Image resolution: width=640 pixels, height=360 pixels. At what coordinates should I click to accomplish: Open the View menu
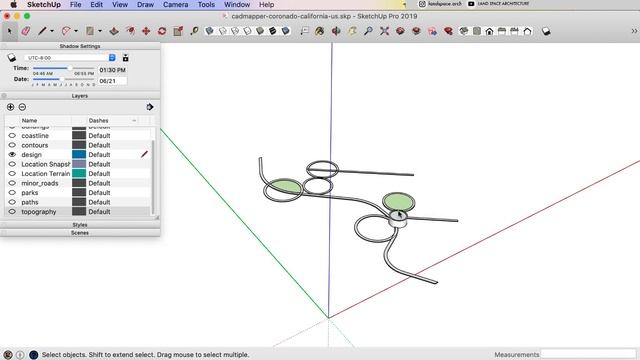pyautogui.click(x=120, y=4)
